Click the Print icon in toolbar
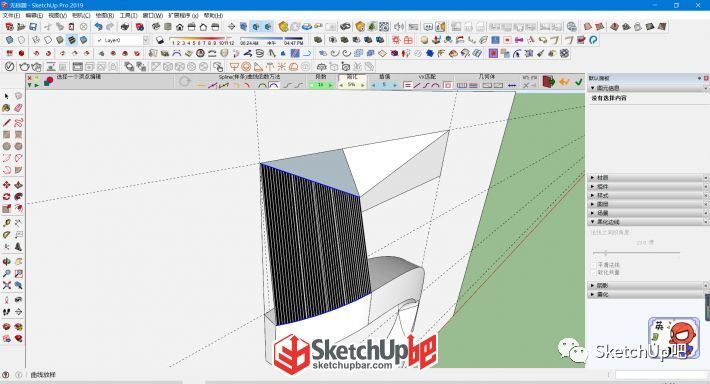Screen dimensions: 710x384 tap(125, 27)
